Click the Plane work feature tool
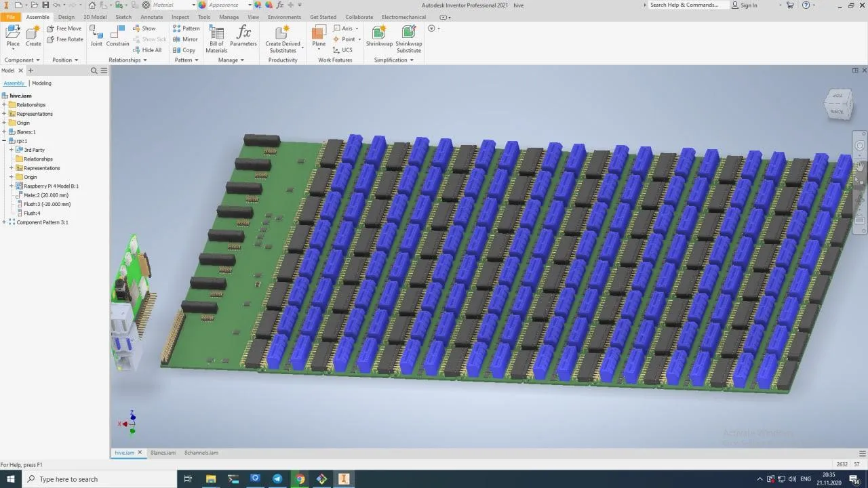Screen dimensions: 868x488 319,36
